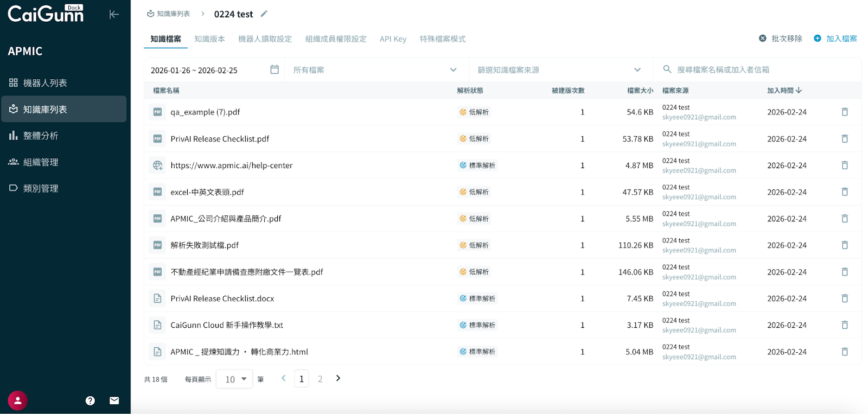Remove APMIC 提煉知識力 html file via trash icon

(845, 352)
